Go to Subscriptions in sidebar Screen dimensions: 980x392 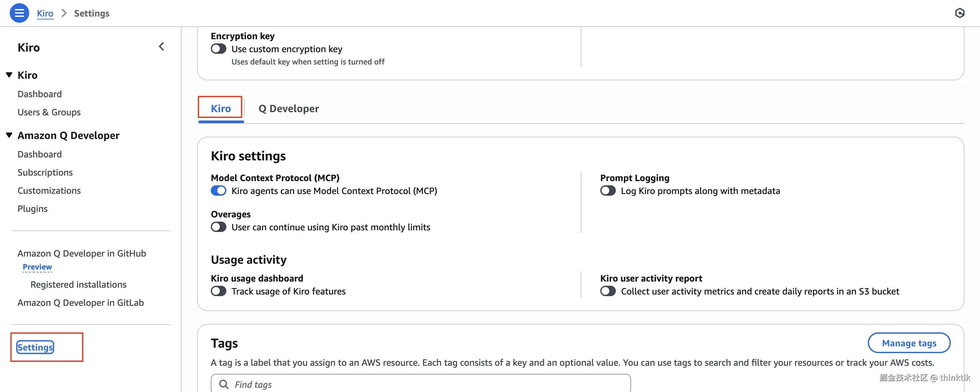tap(45, 172)
